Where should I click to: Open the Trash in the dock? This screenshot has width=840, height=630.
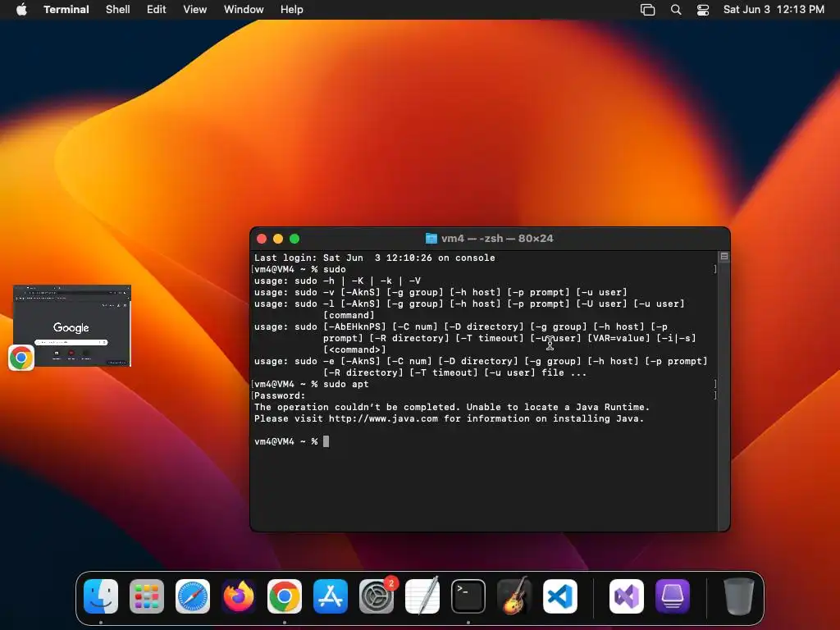coord(739,596)
